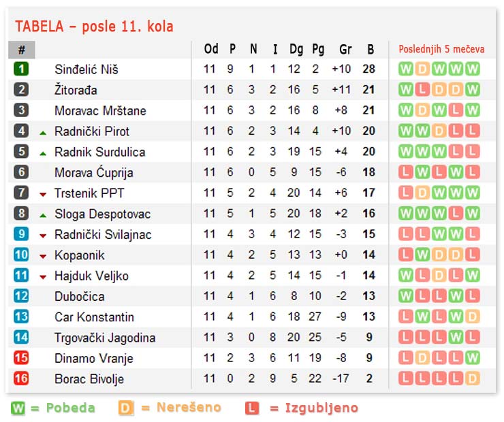
Task: Click the # rank column header
Action: click(22, 50)
